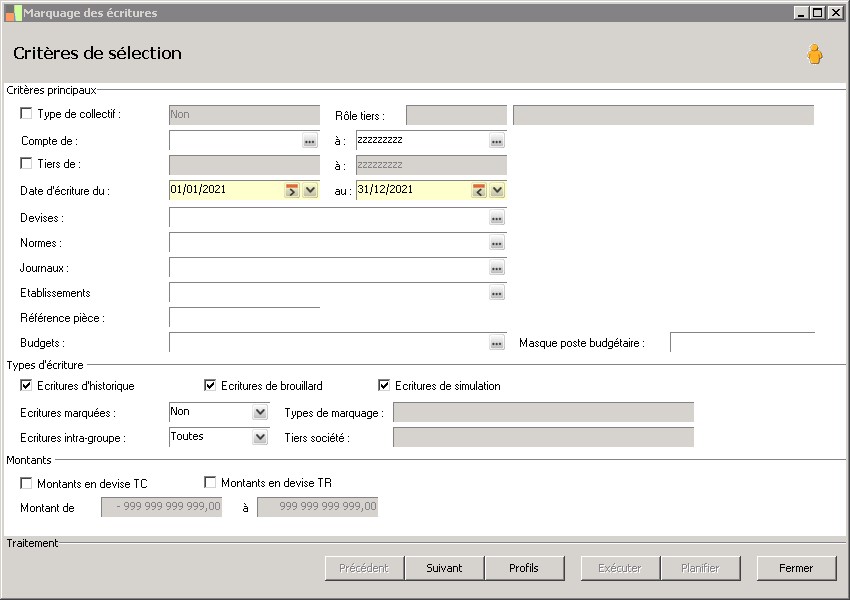Open lookup button for Budgets field
Viewport: 850px width, 600px height.
[x=497, y=343]
